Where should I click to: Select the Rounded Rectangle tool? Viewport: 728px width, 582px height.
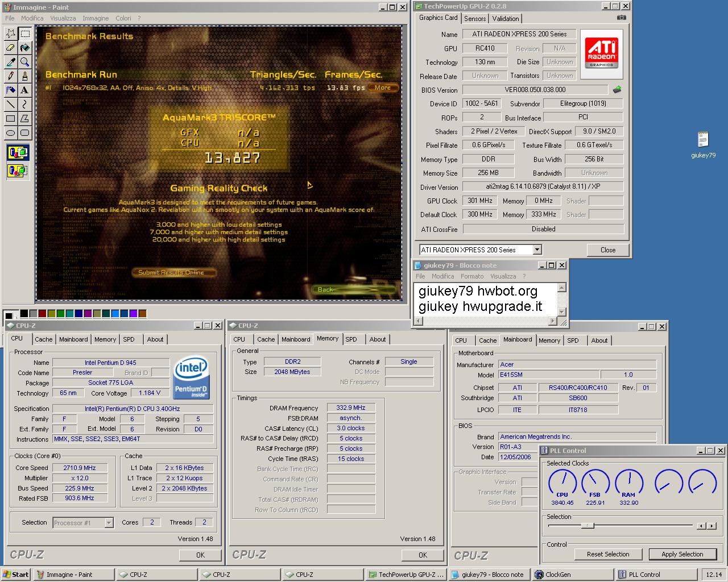pos(24,133)
